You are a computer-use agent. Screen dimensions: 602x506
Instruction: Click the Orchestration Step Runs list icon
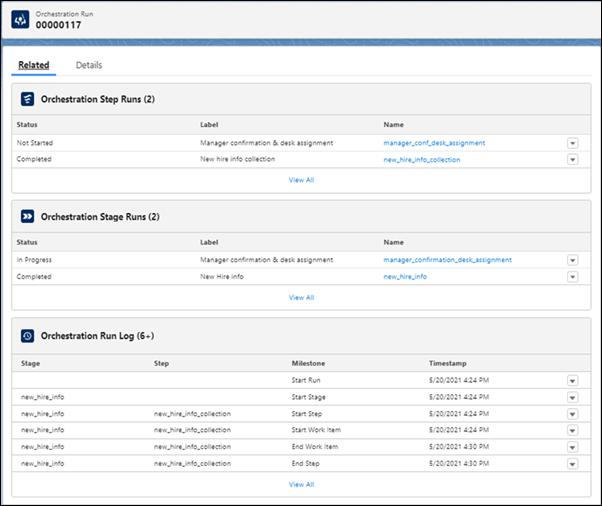27,99
